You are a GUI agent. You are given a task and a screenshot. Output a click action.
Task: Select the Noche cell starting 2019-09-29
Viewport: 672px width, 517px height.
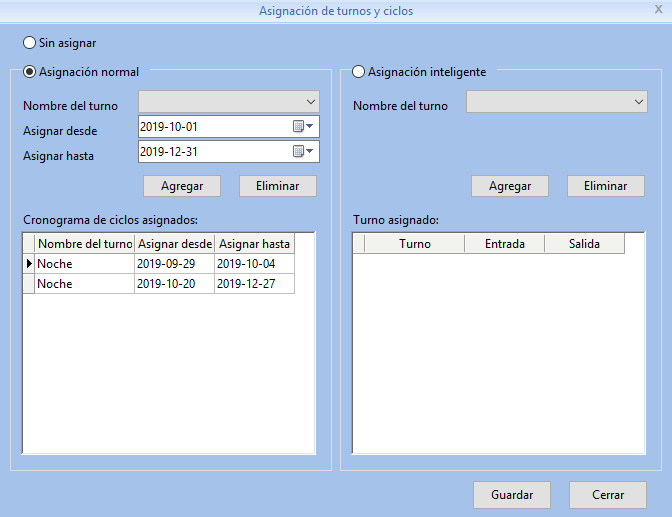84,264
